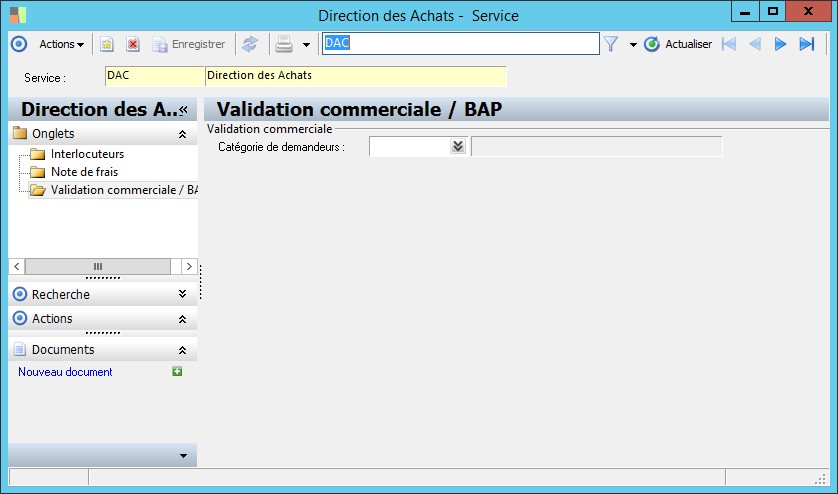Click the horizontal scrollbar thumb
The height and width of the screenshot is (494, 838).
98,266
